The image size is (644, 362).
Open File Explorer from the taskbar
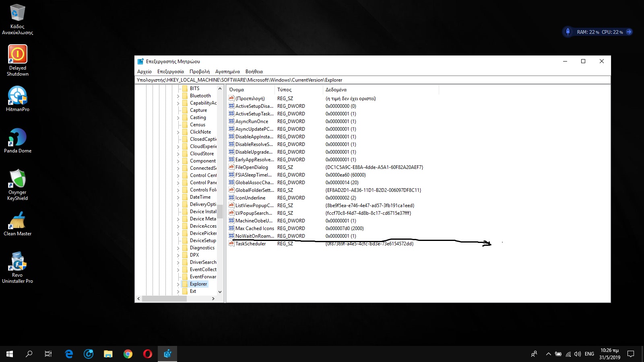(108, 354)
